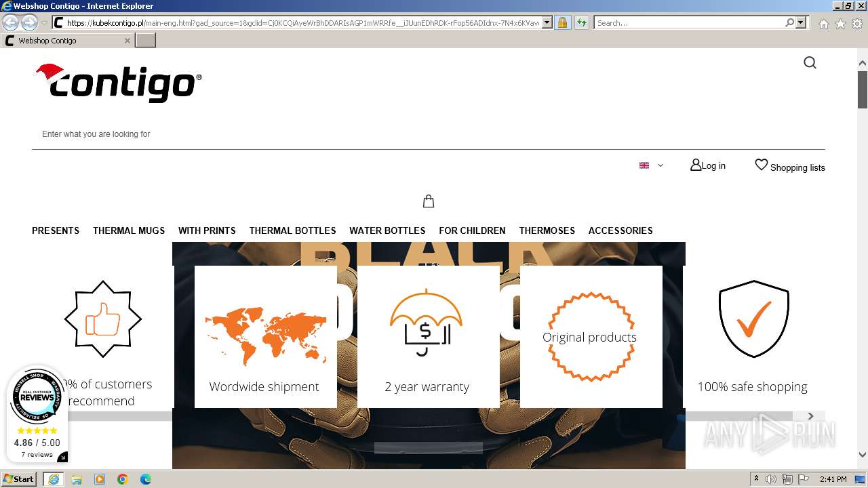The height and width of the screenshot is (488, 868).
Task: Focus the browser Search box
Action: click(690, 22)
